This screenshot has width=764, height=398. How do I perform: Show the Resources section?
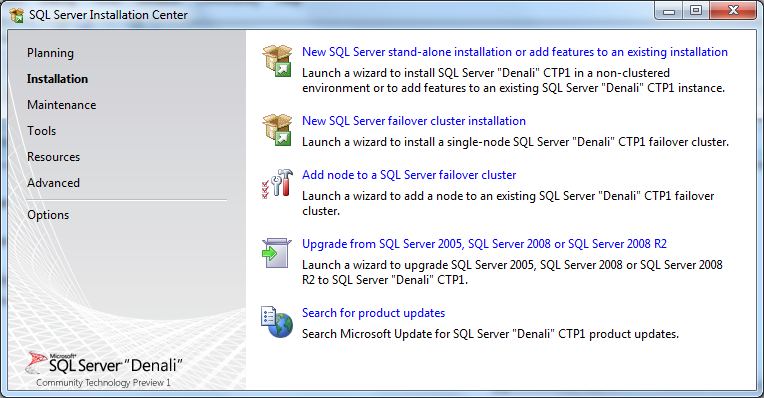[54, 157]
